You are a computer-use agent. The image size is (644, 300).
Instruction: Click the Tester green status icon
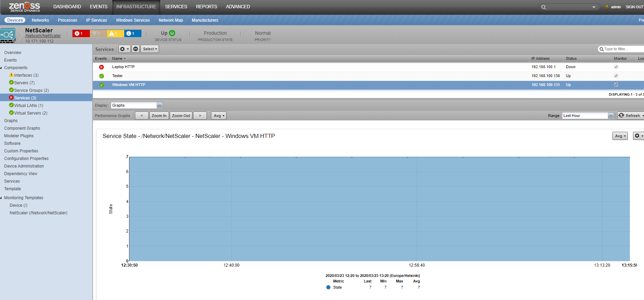click(102, 76)
